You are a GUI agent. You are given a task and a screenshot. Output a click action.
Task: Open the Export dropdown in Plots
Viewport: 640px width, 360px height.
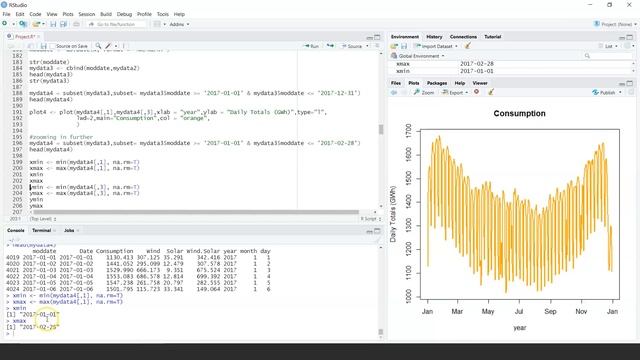point(455,93)
